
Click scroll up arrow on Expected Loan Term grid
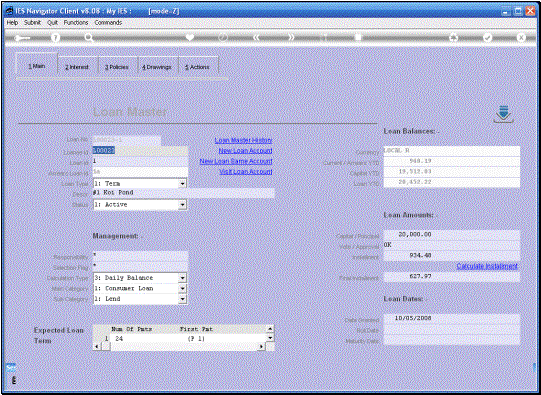[271, 329]
